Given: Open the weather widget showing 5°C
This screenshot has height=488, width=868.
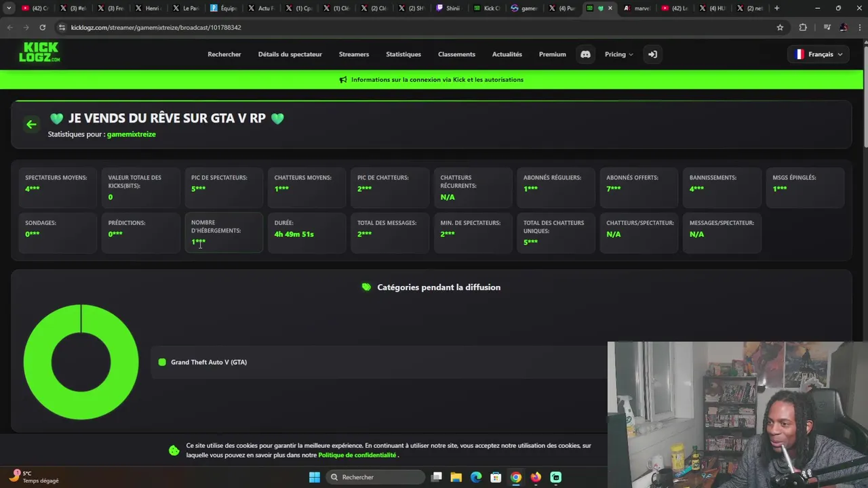Looking at the screenshot, I should pyautogui.click(x=34, y=477).
